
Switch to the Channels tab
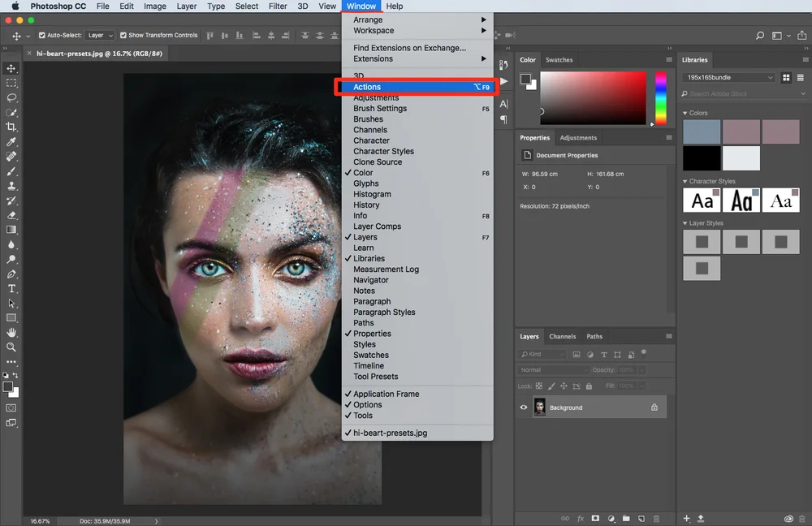click(563, 337)
